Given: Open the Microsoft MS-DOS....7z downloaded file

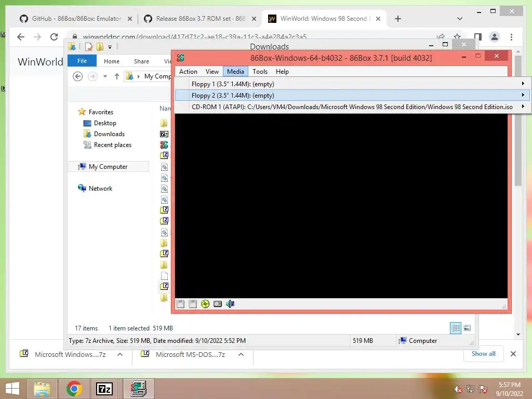Looking at the screenshot, I should tap(183, 354).
